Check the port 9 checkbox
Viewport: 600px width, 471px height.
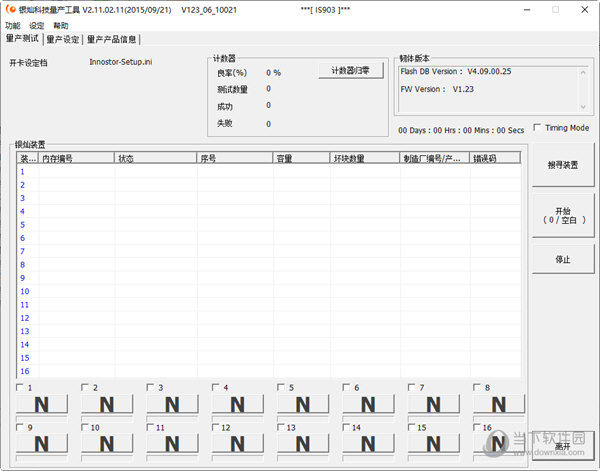click(x=20, y=427)
